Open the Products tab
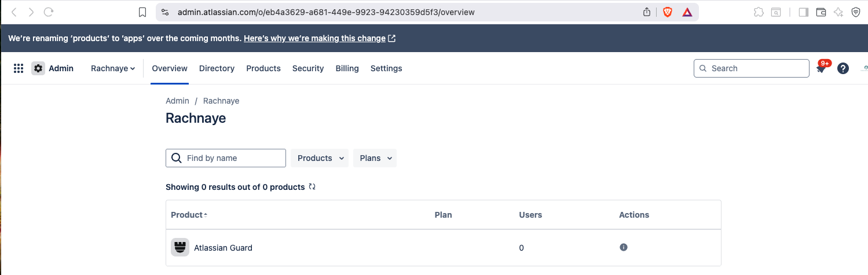The width and height of the screenshot is (868, 275). 263,68
